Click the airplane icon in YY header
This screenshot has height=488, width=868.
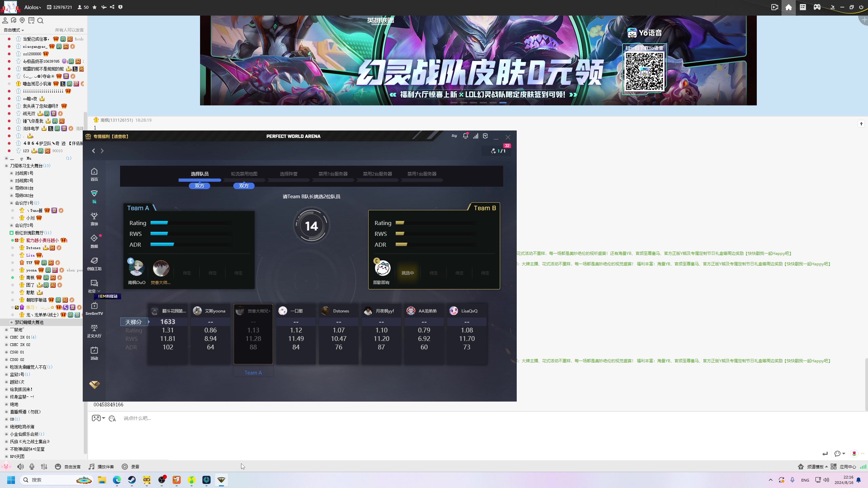click(x=104, y=7)
